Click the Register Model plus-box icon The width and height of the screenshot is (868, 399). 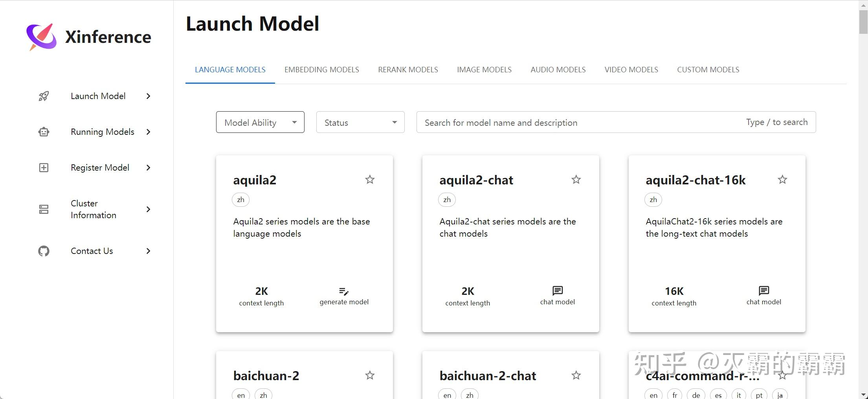tap(44, 168)
